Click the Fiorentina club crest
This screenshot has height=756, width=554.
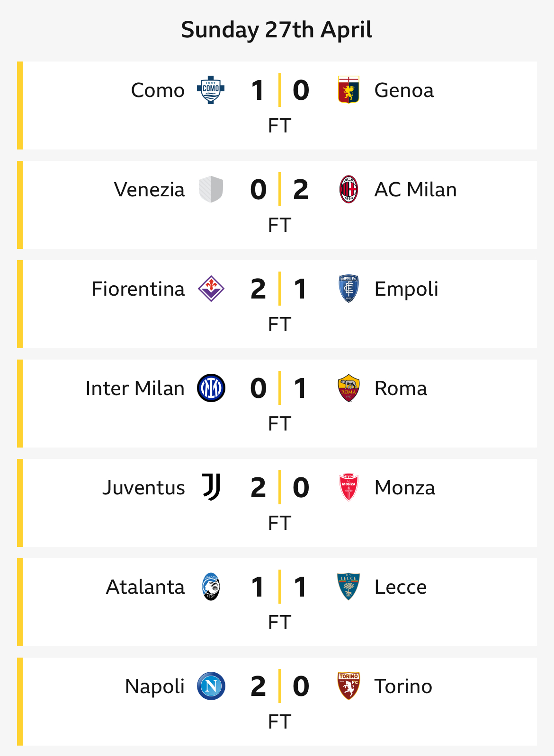click(211, 289)
